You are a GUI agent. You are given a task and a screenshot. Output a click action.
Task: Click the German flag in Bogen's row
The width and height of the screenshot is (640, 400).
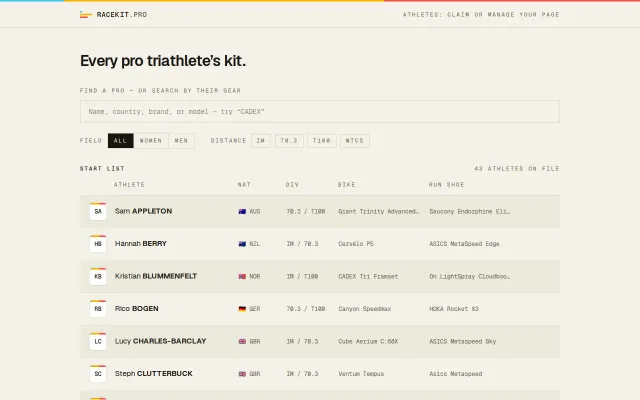(242, 309)
